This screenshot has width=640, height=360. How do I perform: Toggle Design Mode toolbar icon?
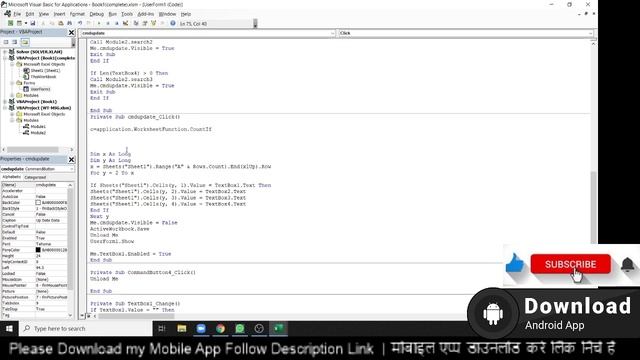tap(126, 23)
